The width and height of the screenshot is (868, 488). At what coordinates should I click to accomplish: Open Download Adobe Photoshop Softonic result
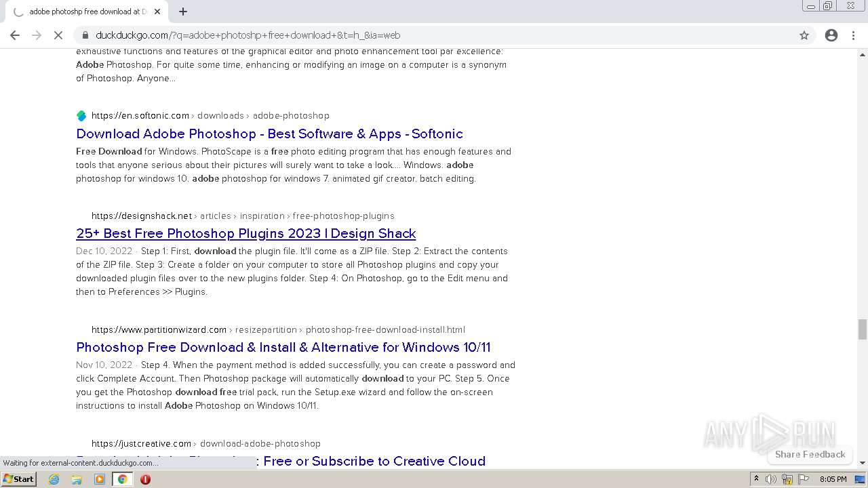click(x=269, y=134)
